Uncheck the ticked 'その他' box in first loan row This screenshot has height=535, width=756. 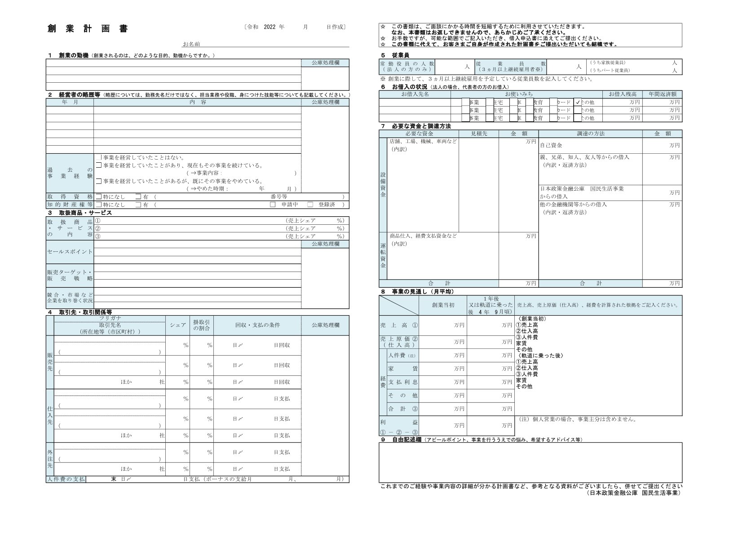(x=578, y=102)
